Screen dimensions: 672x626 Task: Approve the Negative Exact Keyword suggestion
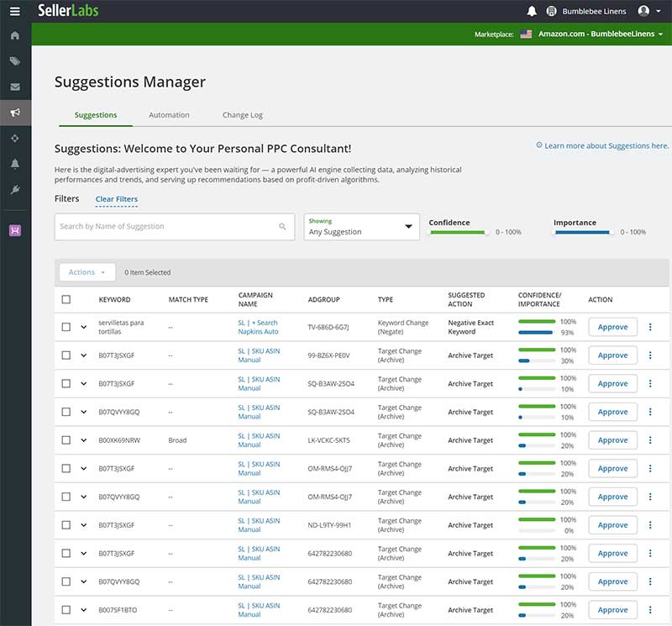612,327
